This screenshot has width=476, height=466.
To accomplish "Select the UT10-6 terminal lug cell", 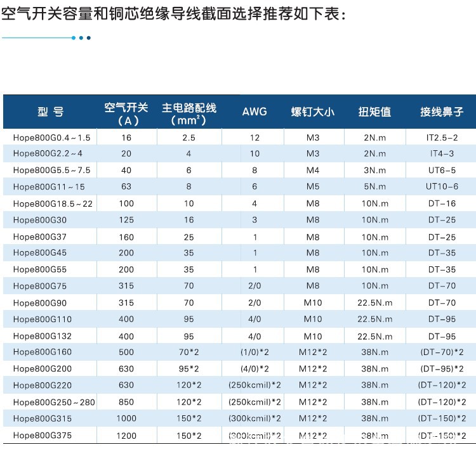I will (x=442, y=186).
